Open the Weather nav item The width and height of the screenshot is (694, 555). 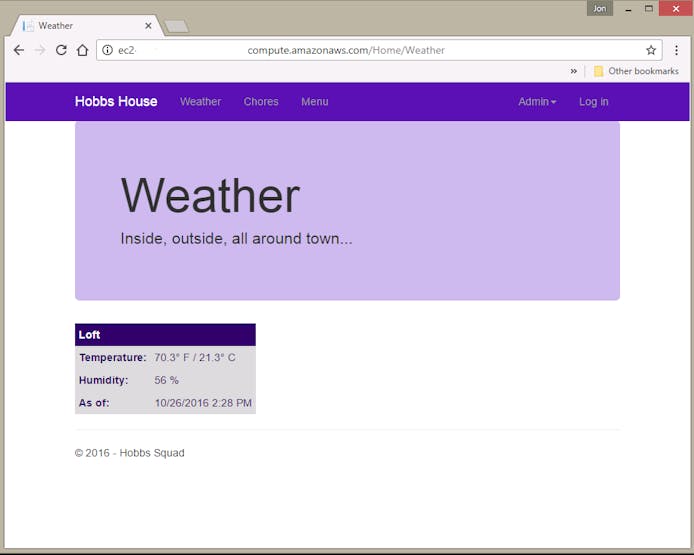pyautogui.click(x=200, y=101)
